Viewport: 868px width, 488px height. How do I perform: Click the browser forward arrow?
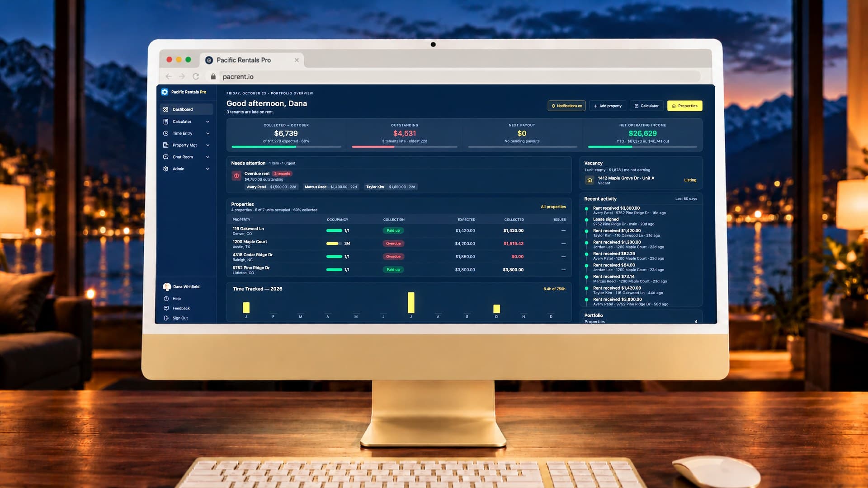point(182,76)
